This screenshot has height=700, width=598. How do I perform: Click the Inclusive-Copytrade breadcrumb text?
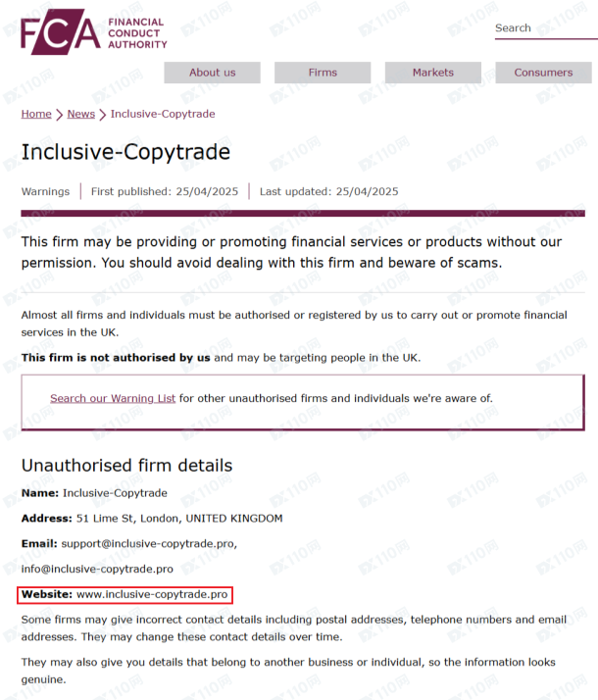click(163, 114)
